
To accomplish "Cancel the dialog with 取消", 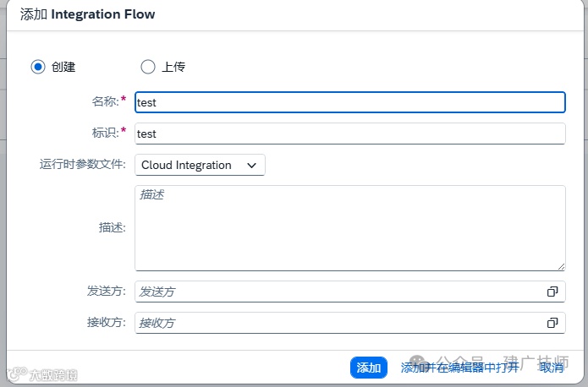I will tap(551, 368).
